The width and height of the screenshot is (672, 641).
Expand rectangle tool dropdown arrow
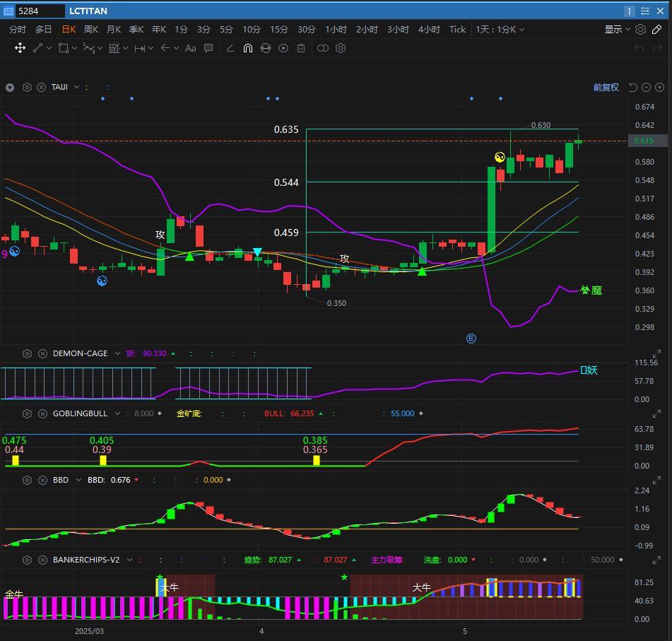click(x=75, y=48)
